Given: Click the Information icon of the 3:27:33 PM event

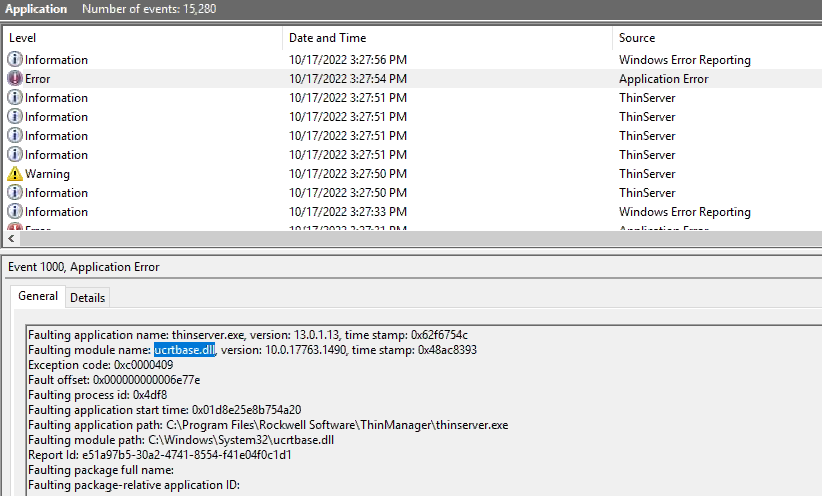Looking at the screenshot, I should click(15, 212).
